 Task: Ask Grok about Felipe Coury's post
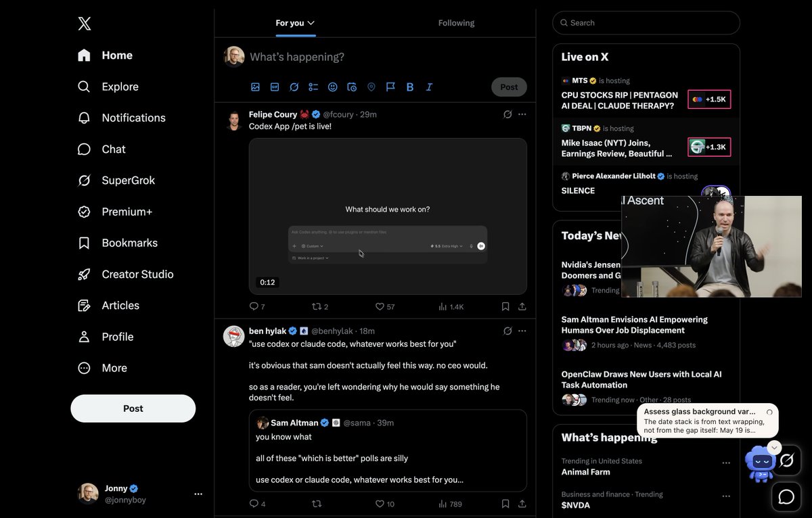point(507,114)
